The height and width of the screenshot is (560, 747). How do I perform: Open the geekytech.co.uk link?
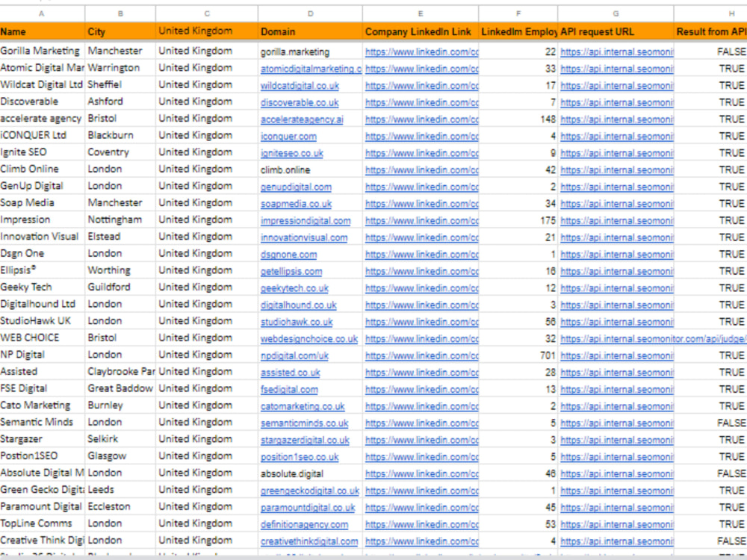coord(294,288)
